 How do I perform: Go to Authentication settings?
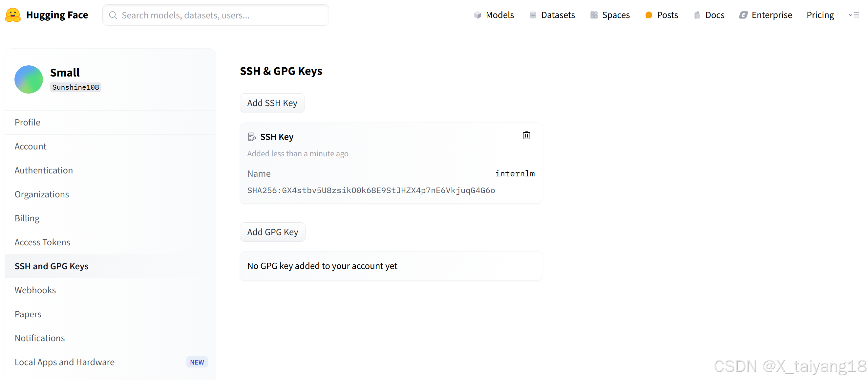tap(43, 170)
